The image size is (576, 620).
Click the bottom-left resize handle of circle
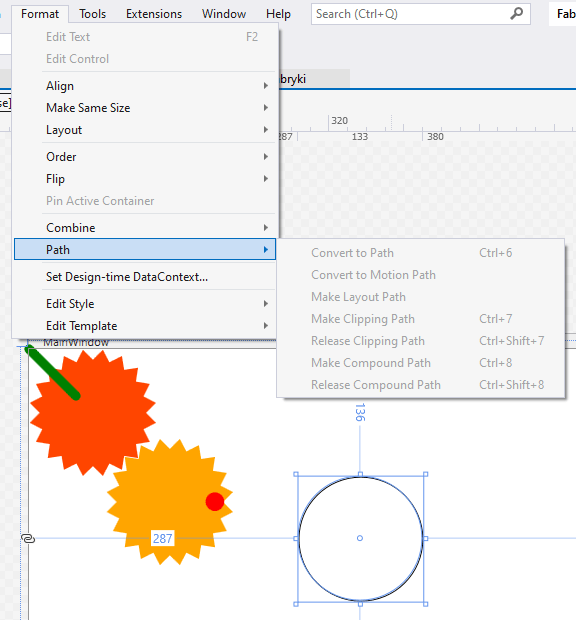pyautogui.click(x=296, y=604)
